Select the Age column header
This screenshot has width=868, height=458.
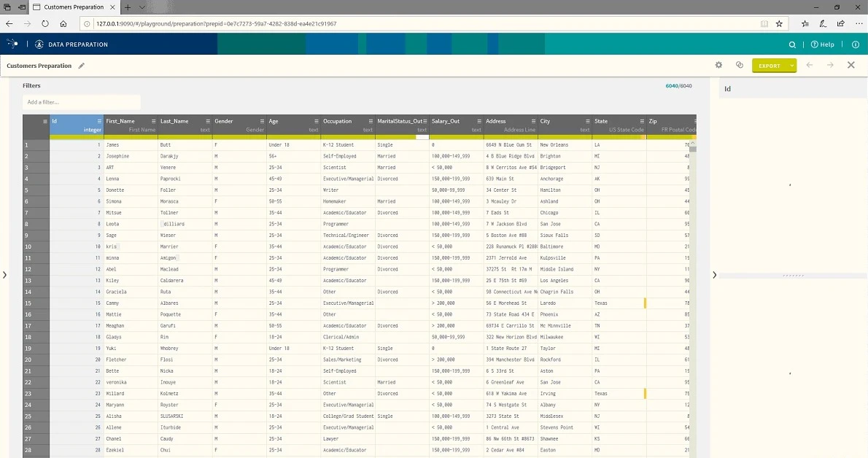(293, 125)
